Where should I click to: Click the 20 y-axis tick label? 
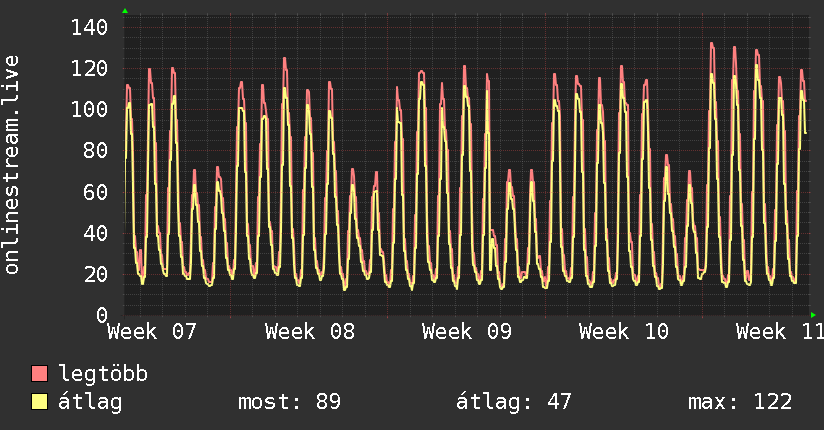click(96, 274)
